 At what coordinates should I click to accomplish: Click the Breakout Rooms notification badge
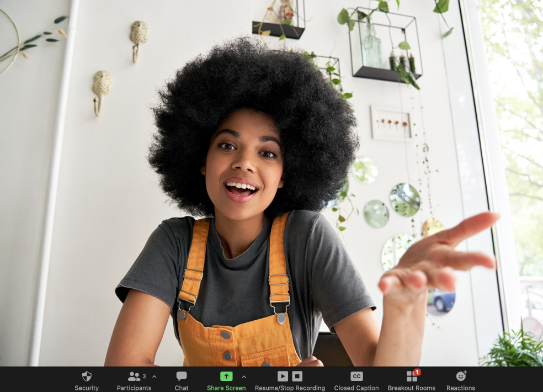[417, 372]
